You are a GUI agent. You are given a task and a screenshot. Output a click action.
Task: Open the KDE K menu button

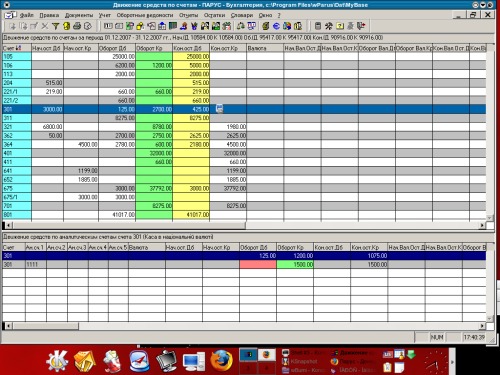(57, 361)
